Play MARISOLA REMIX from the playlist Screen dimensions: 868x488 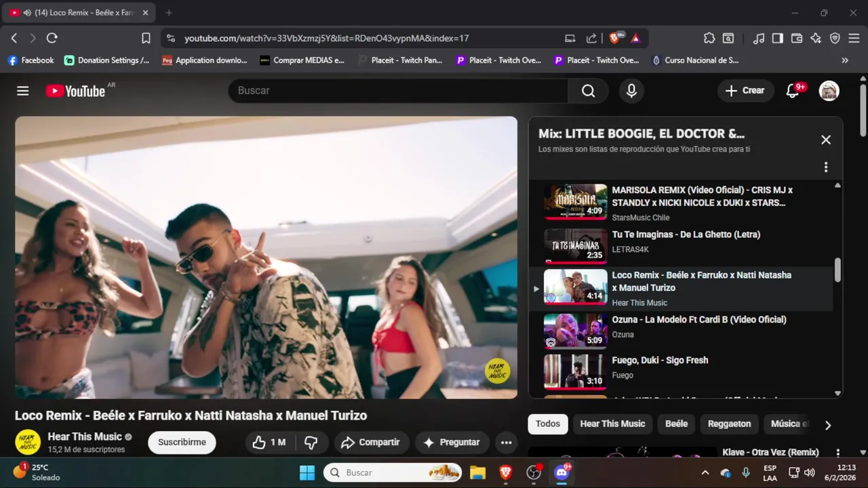coord(682,202)
